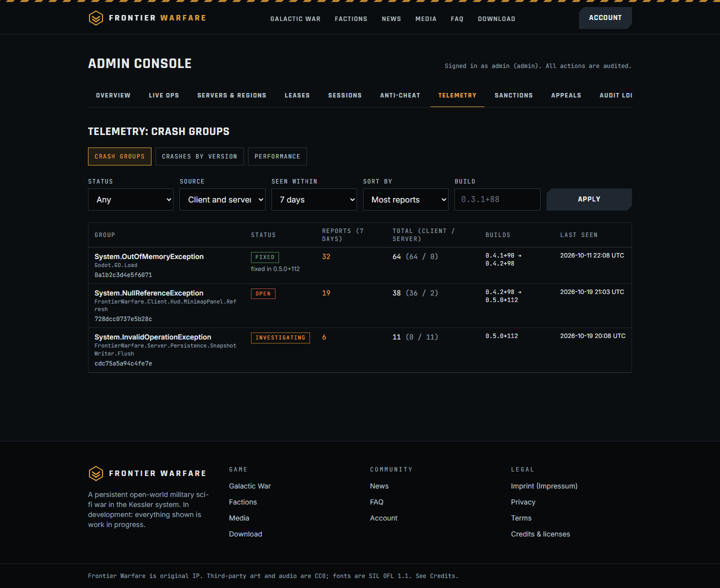
Task: Go to Media in top navigation
Action: [x=426, y=19]
